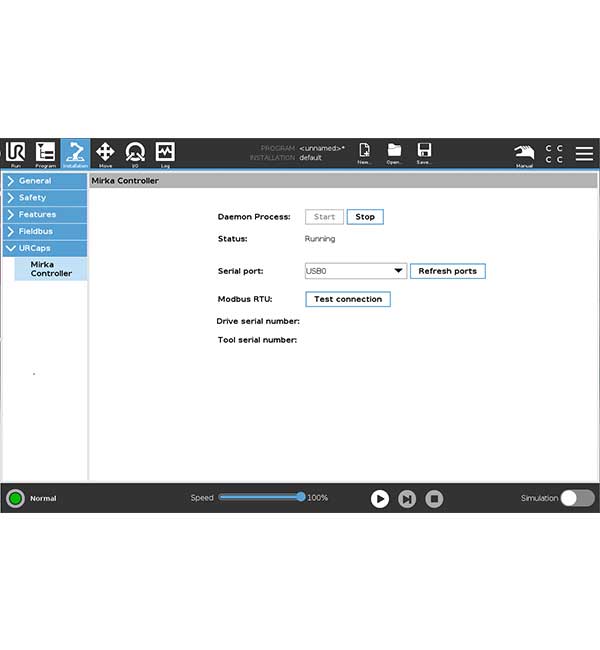Click the Save disk icon

click(424, 153)
